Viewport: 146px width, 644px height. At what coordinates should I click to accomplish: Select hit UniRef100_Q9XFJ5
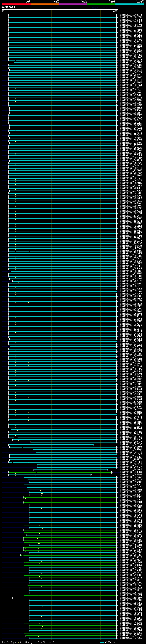point(131,467)
